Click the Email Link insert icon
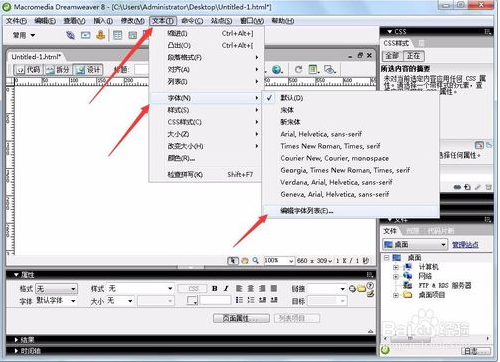 (86, 35)
